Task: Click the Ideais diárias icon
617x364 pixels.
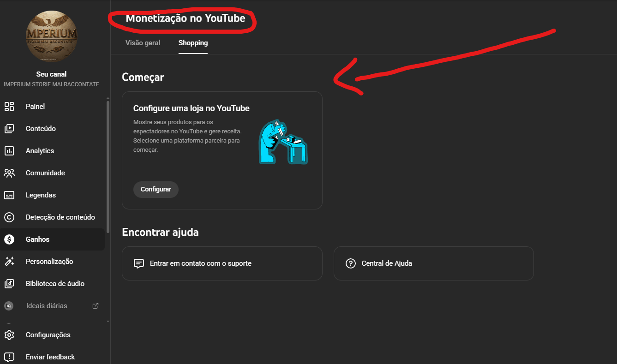Action: (9, 306)
